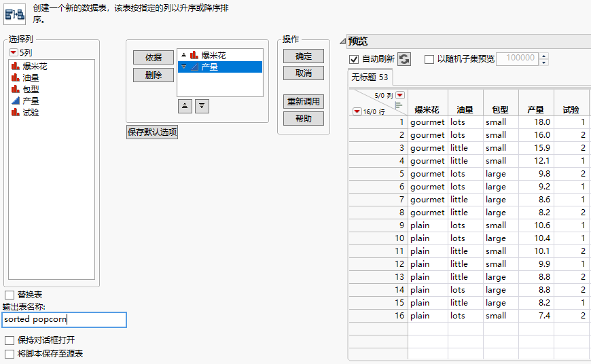This screenshot has height=364, width=591.
Task: Click the 重新调用 button
Action: pyautogui.click(x=304, y=101)
